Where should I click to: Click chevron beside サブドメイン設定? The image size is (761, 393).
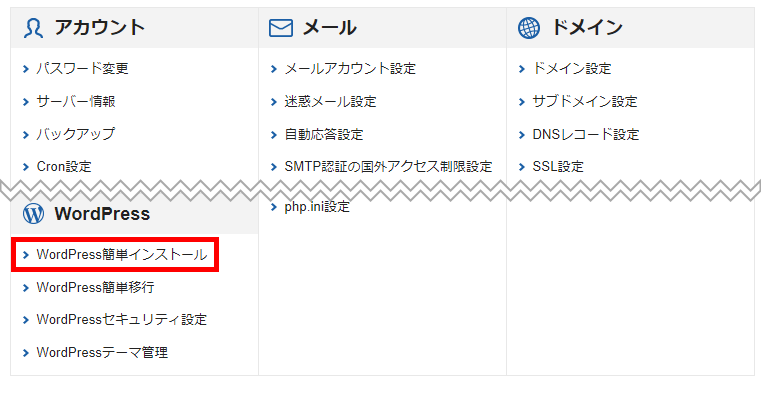522,102
